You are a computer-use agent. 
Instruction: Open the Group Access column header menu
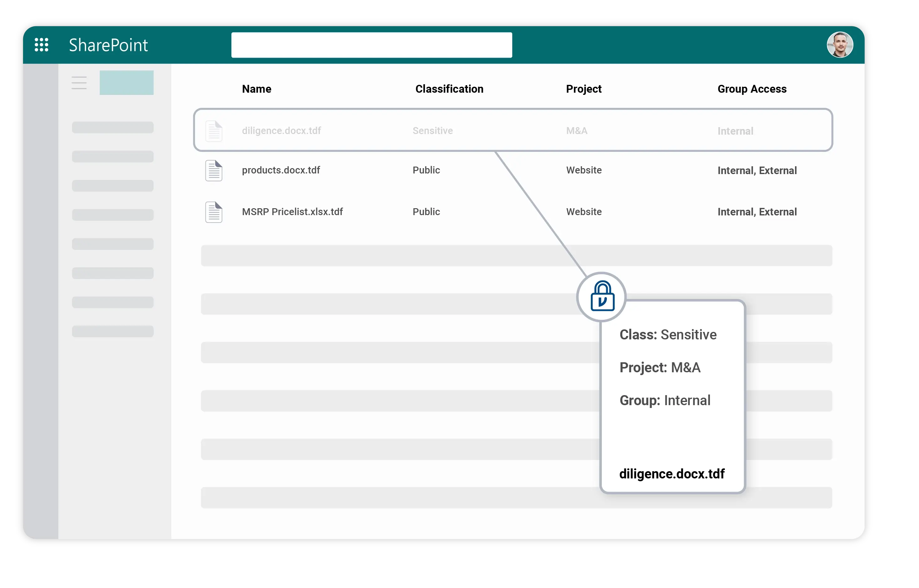pyautogui.click(x=752, y=89)
